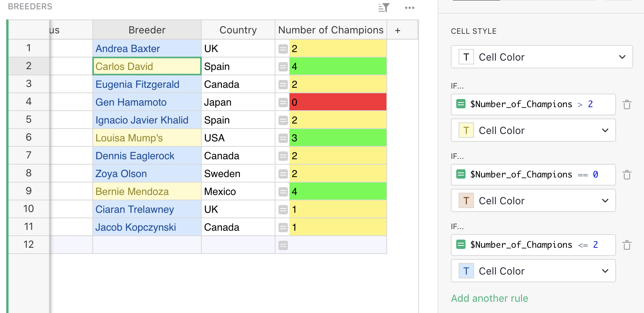Click the green formula icon of the == 0 rule
The image size is (644, 313).
(x=460, y=174)
